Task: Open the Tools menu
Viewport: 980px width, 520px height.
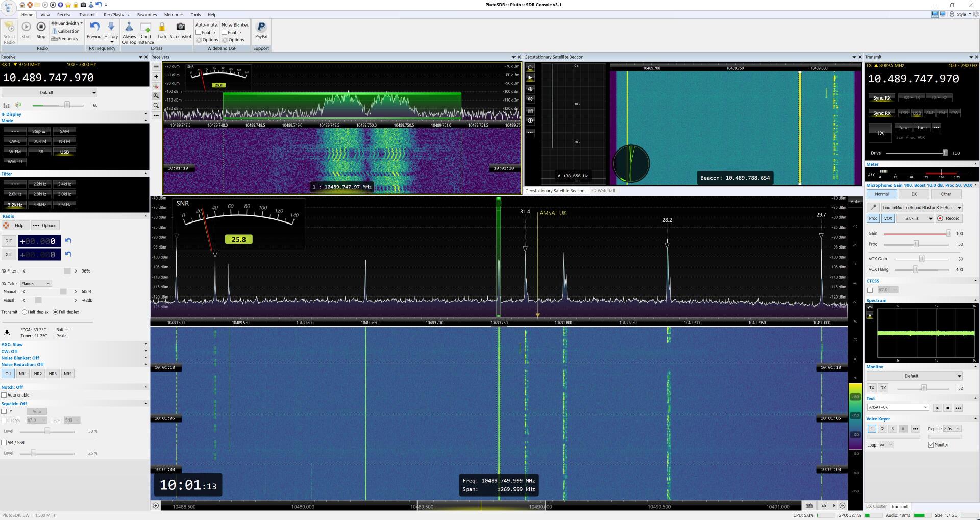Action: (195, 14)
